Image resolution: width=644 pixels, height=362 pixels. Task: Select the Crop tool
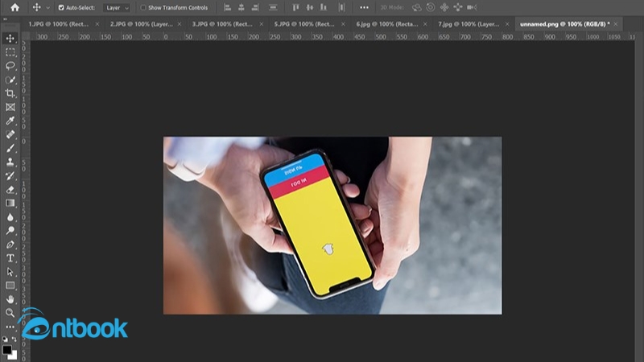[10, 93]
